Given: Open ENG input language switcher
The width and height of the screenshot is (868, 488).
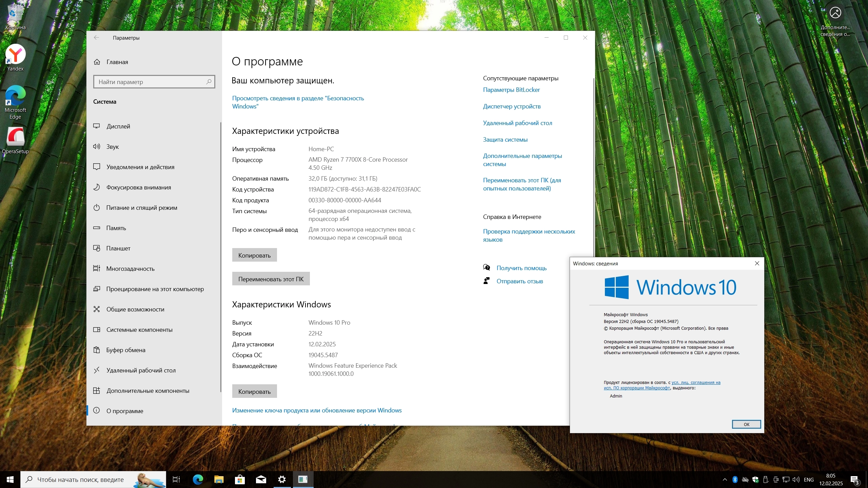Looking at the screenshot, I should pos(808,480).
